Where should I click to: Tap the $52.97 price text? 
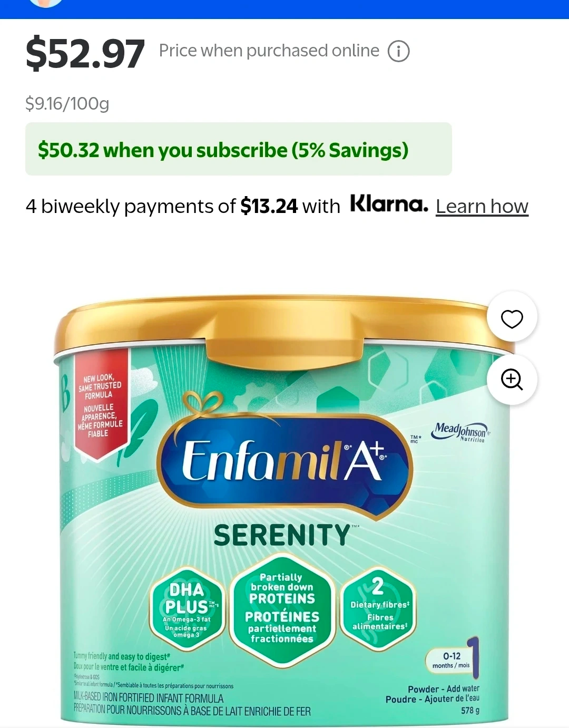85,53
